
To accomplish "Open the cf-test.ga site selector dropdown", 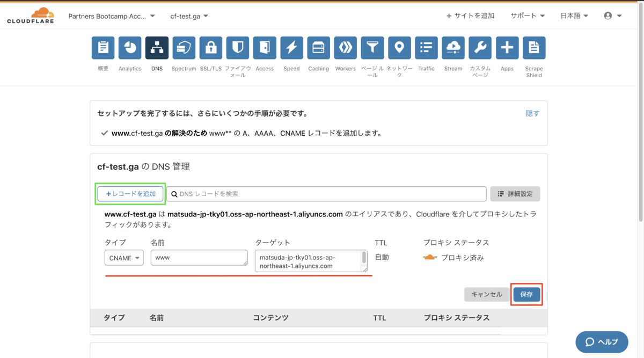I will [x=189, y=16].
